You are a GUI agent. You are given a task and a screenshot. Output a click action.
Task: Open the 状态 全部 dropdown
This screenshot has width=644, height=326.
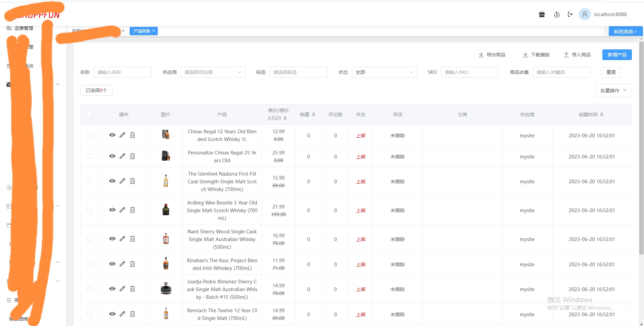[x=384, y=72]
